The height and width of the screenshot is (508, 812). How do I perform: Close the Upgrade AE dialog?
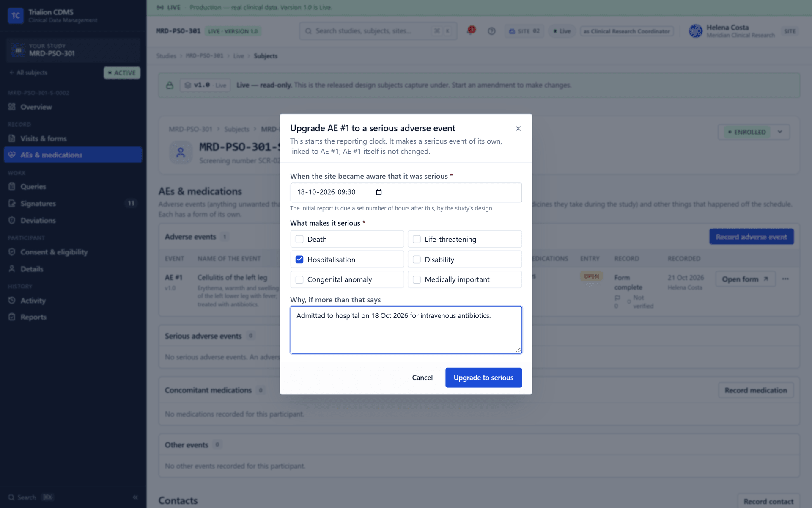point(518,128)
